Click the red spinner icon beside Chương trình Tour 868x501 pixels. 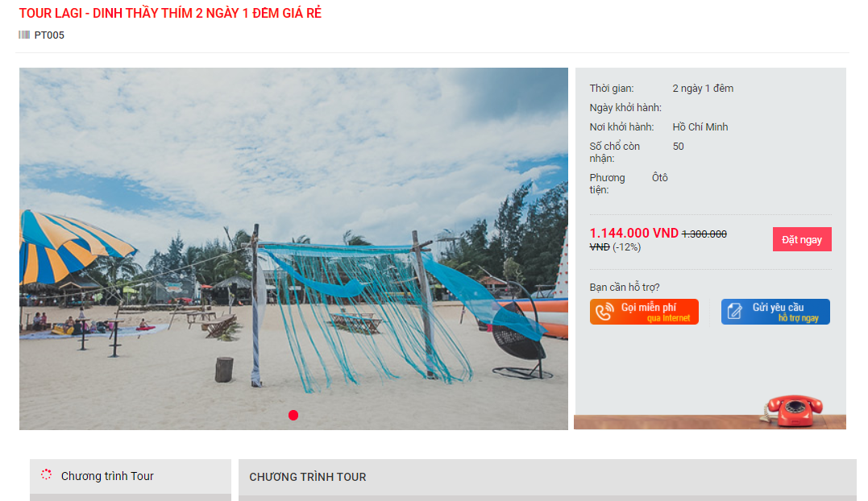tap(47, 474)
